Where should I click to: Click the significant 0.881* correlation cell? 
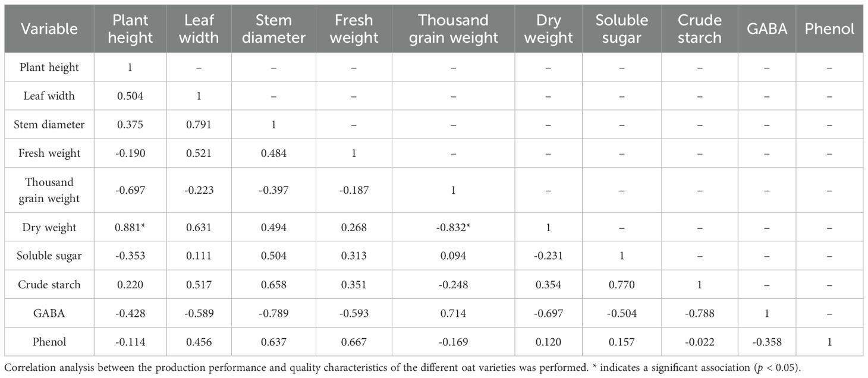(x=132, y=227)
